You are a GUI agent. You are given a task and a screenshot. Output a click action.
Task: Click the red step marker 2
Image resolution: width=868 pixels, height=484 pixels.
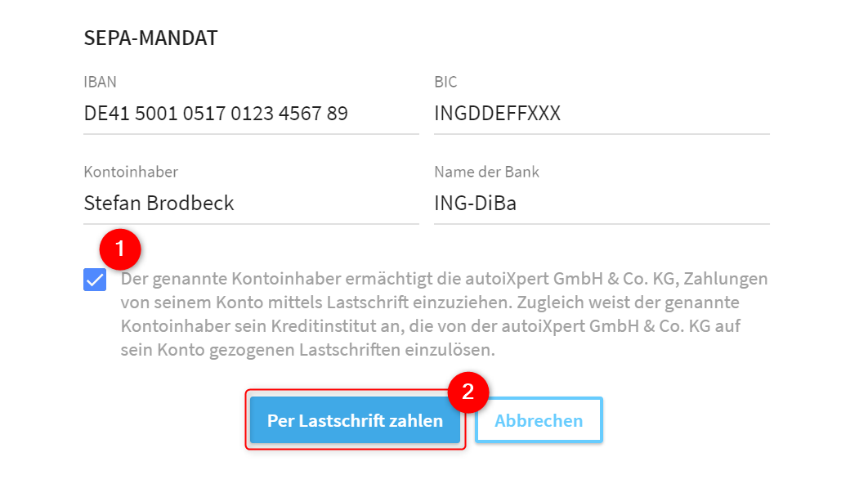468,392
